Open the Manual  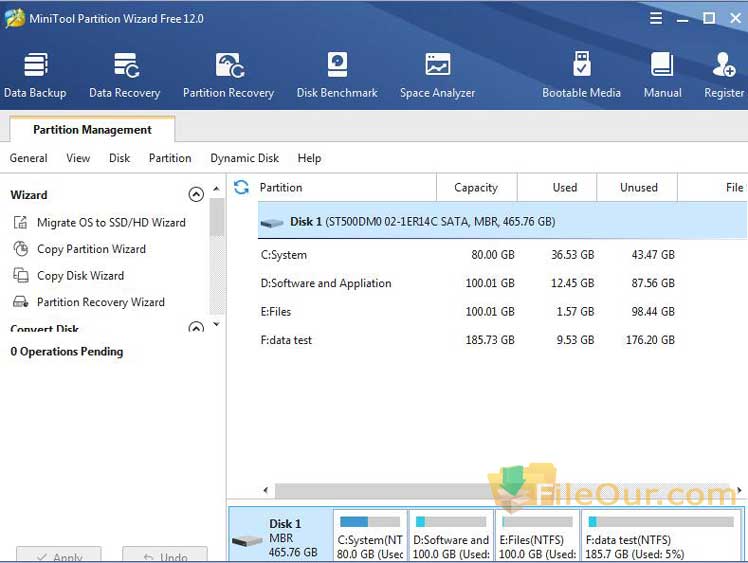(662, 75)
